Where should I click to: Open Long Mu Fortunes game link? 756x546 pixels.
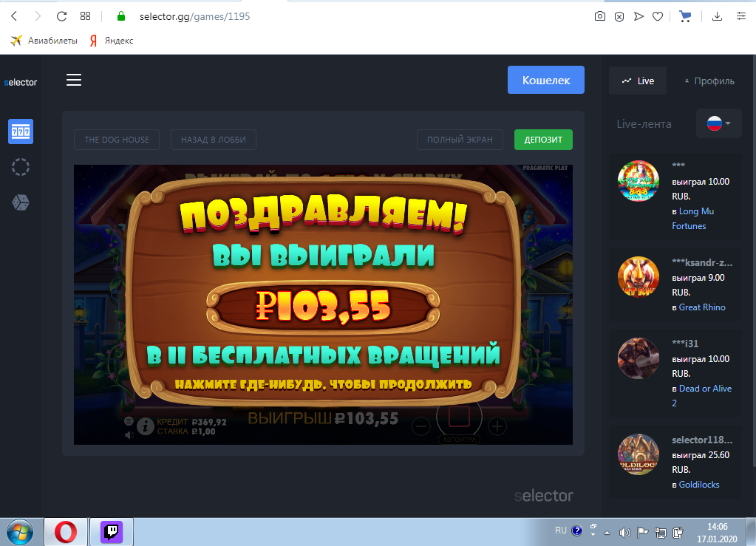click(x=693, y=218)
